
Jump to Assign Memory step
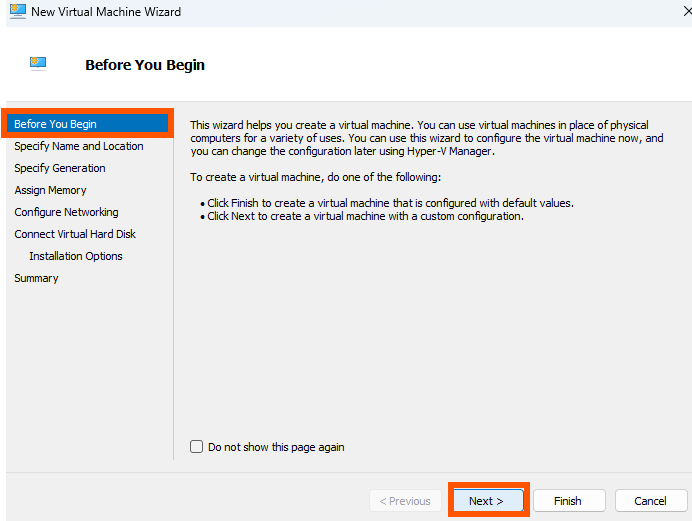50,190
